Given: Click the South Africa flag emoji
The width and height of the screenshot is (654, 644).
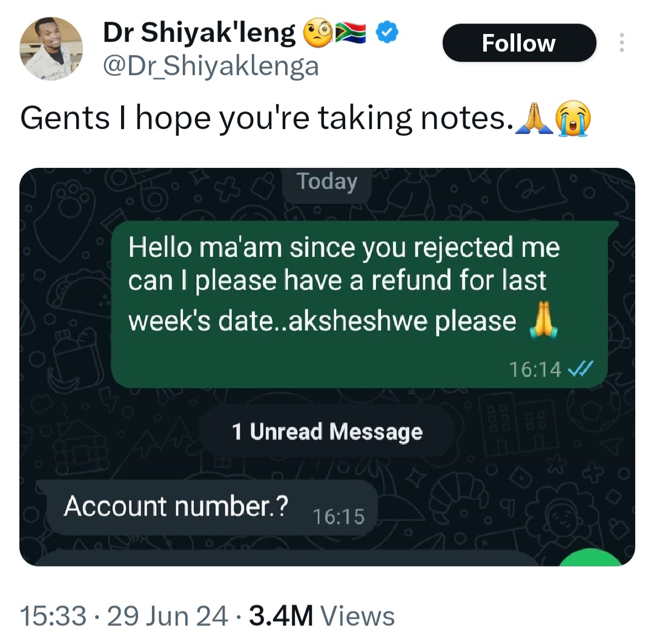Looking at the screenshot, I should [351, 33].
